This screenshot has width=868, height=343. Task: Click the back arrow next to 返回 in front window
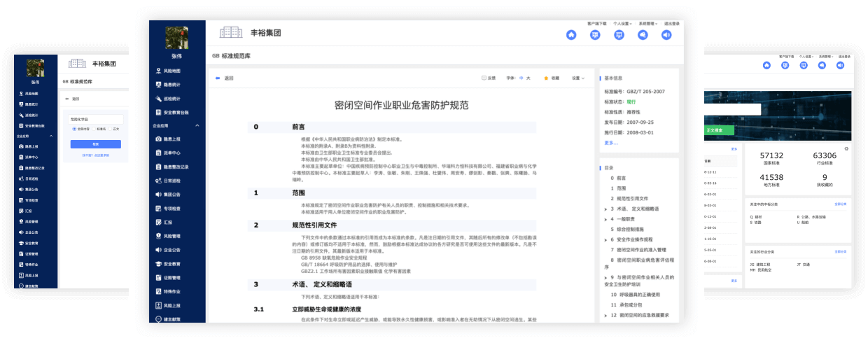coord(218,78)
